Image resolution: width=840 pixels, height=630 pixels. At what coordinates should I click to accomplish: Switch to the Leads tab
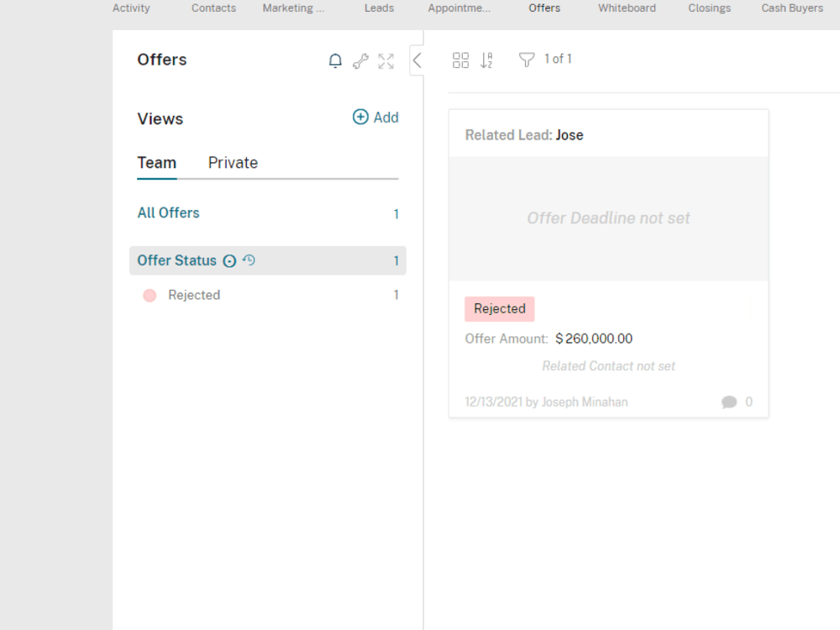tap(380, 8)
